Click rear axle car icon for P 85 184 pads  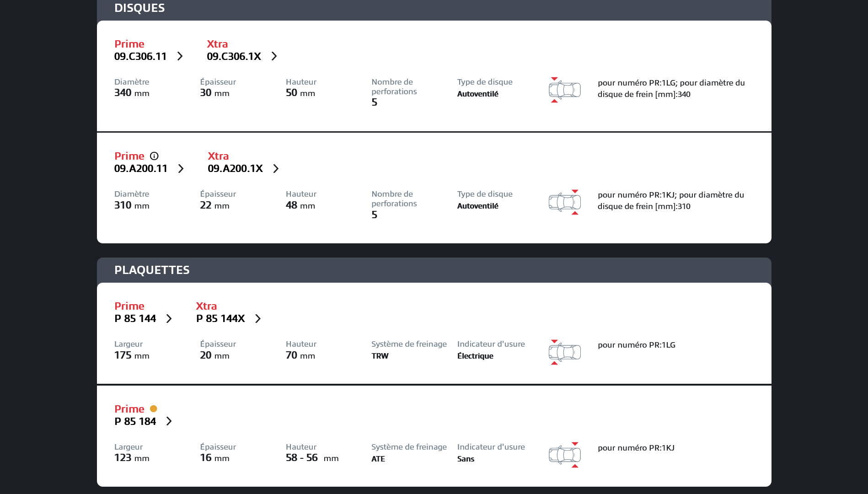click(565, 455)
